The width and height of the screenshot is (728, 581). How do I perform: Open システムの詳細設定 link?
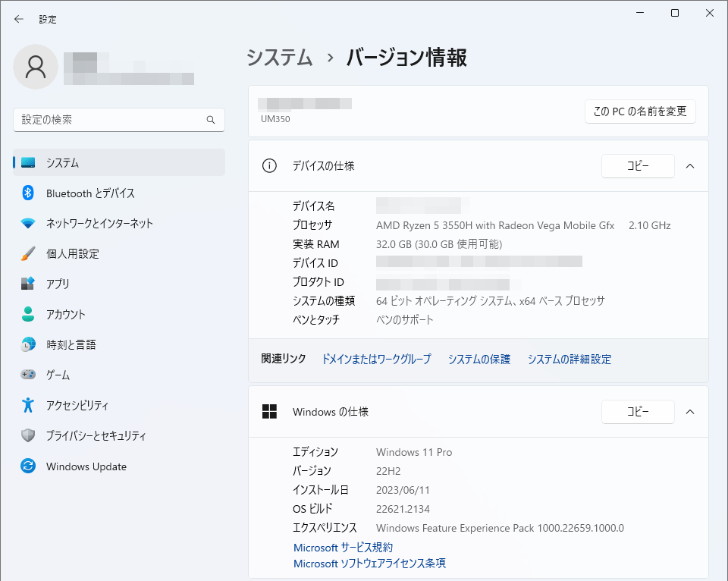[570, 359]
